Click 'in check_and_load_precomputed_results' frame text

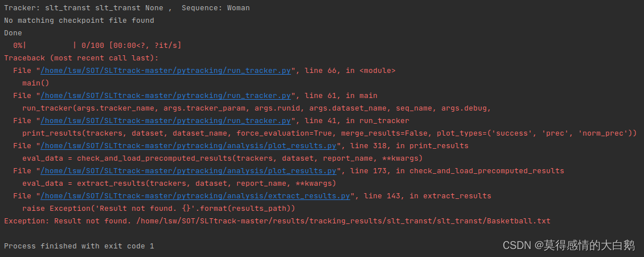pos(480,171)
